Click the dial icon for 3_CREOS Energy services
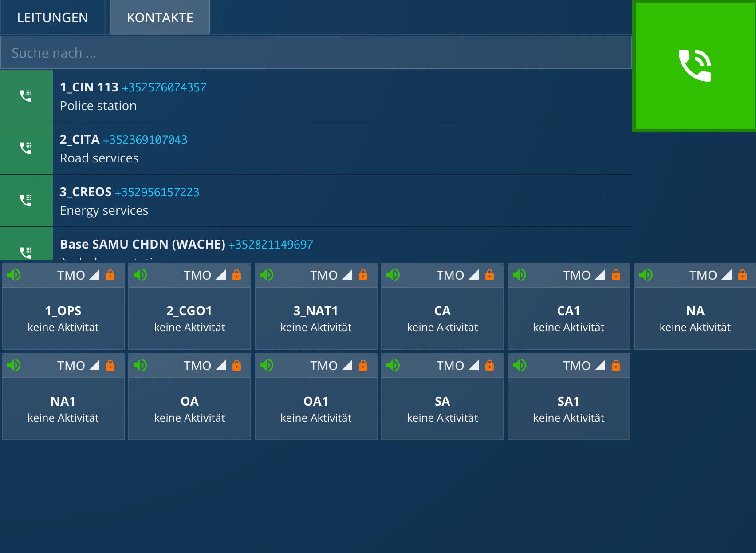 pos(26,201)
